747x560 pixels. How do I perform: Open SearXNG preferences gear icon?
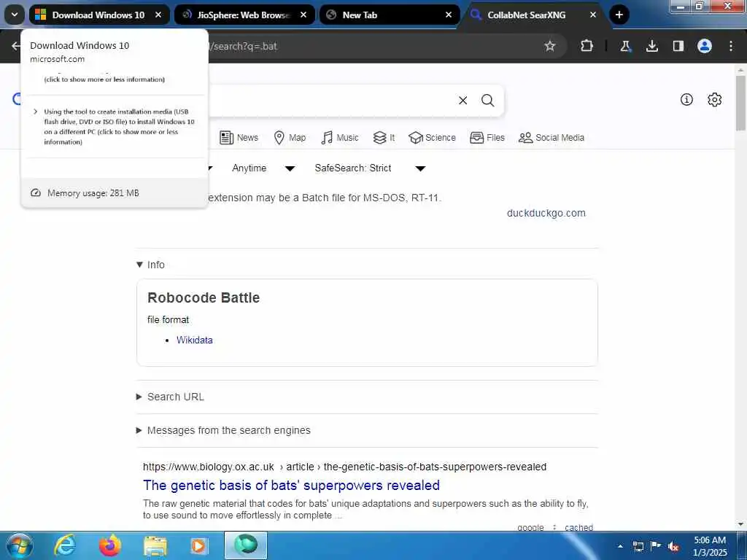pyautogui.click(x=715, y=99)
